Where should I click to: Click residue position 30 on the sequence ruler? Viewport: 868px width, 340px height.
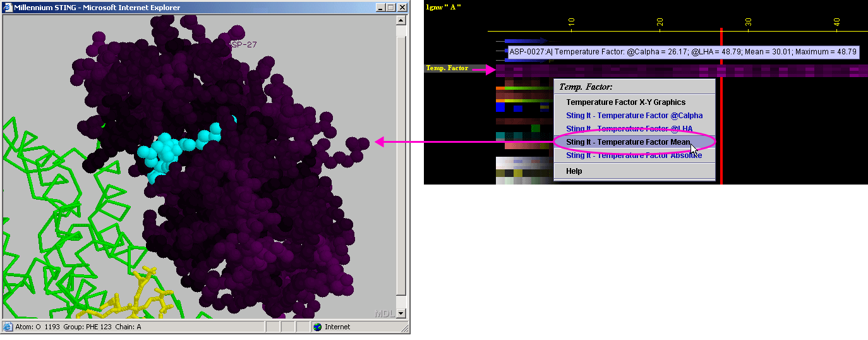[x=748, y=22]
